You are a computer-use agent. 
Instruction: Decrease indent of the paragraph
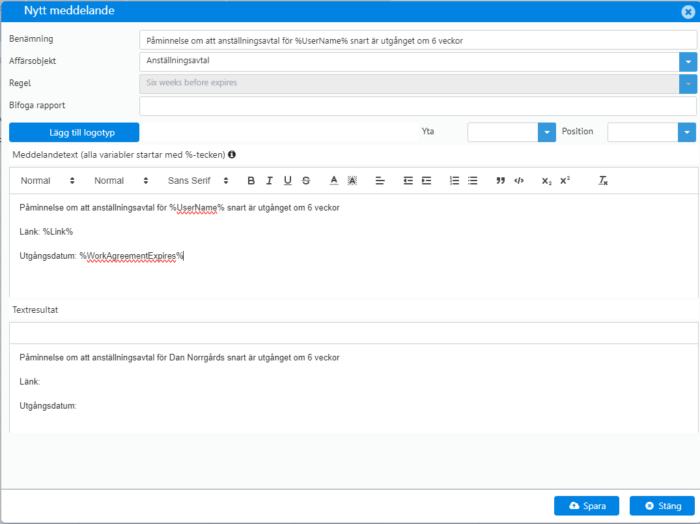408,180
